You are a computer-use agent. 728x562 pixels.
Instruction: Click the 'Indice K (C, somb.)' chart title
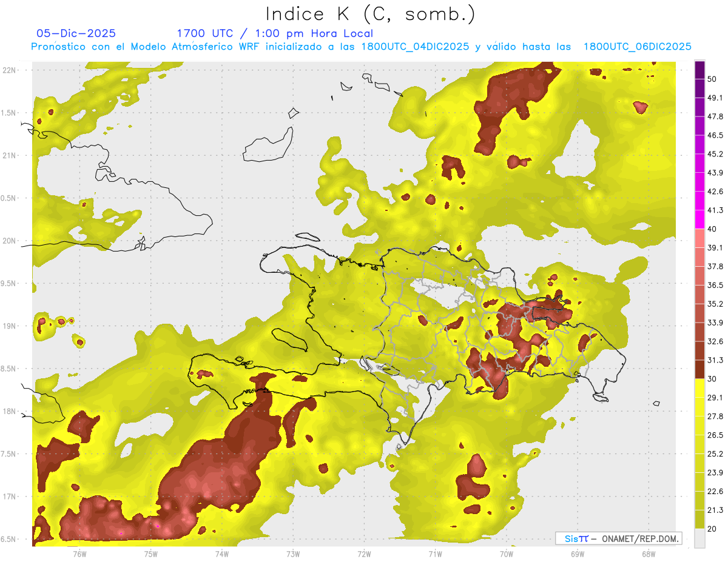point(370,15)
